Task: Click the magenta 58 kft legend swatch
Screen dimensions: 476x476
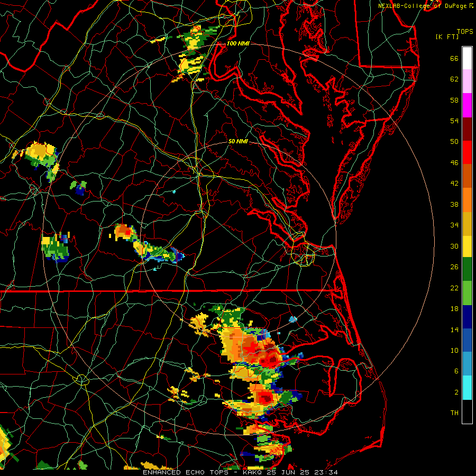Action: pyautogui.click(x=467, y=105)
